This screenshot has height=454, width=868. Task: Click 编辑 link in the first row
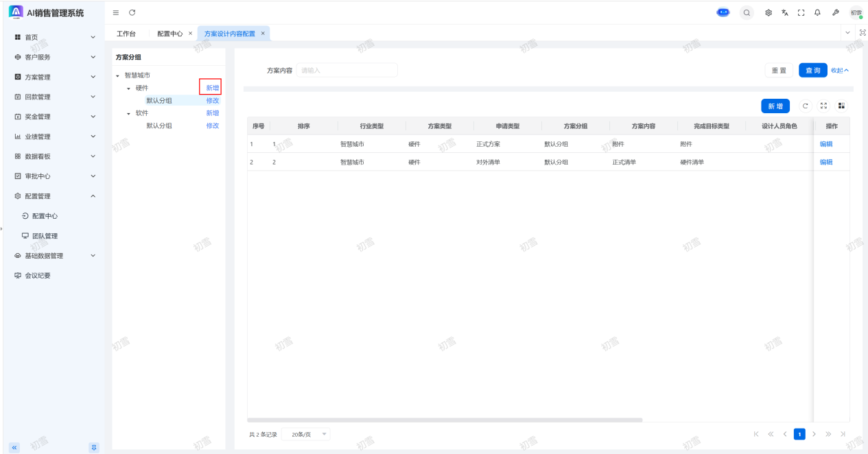click(826, 144)
